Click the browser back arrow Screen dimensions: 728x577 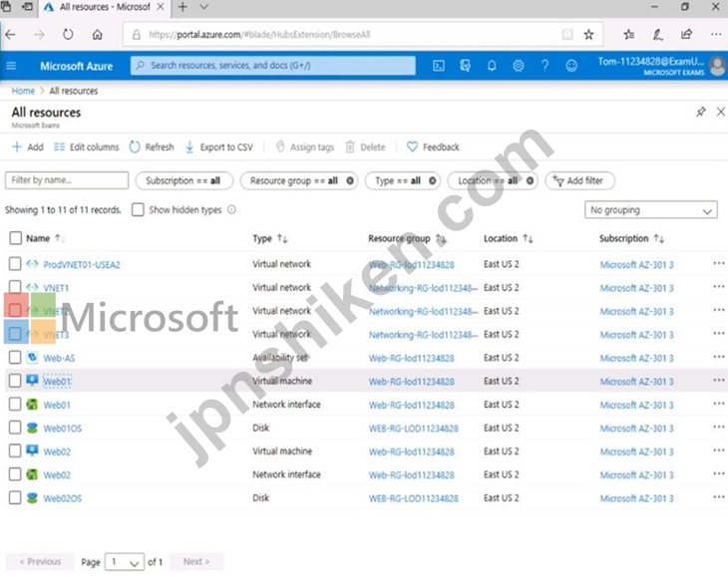pyautogui.click(x=10, y=34)
